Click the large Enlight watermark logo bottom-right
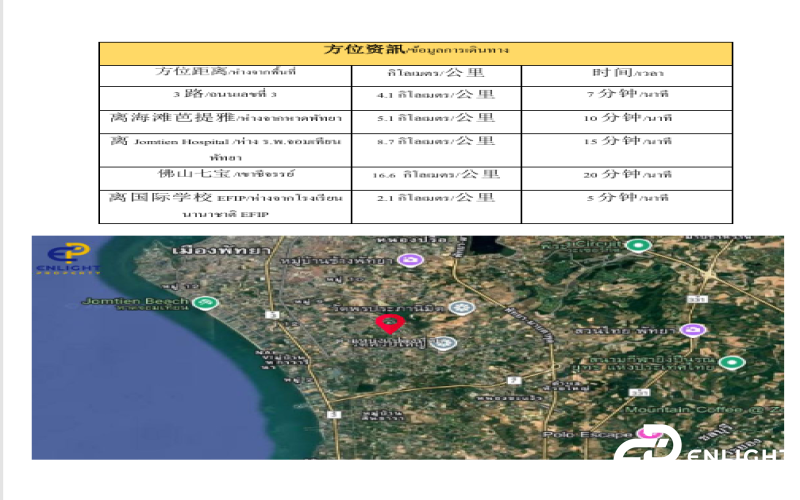Viewport: 800px width, 500px height. 700,448
